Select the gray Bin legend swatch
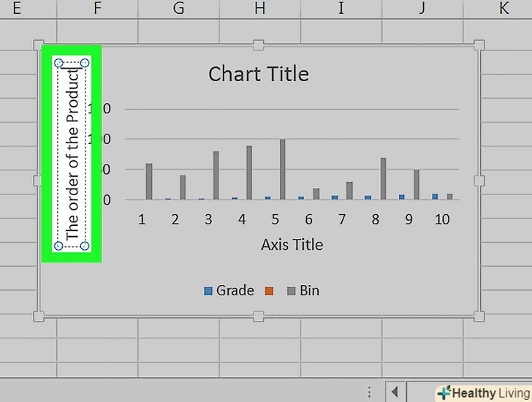The height and width of the screenshot is (402, 532). pyautogui.click(x=291, y=291)
